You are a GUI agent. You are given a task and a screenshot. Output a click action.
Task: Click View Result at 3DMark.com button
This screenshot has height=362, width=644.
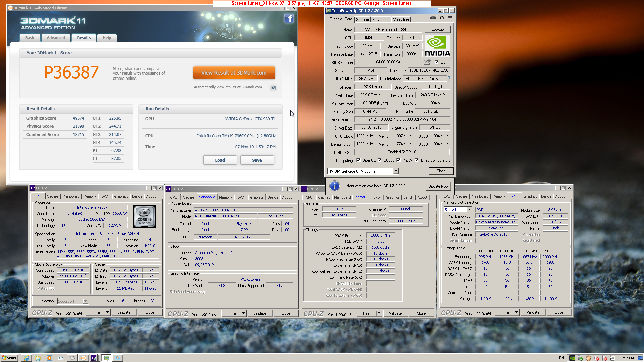pos(234,73)
